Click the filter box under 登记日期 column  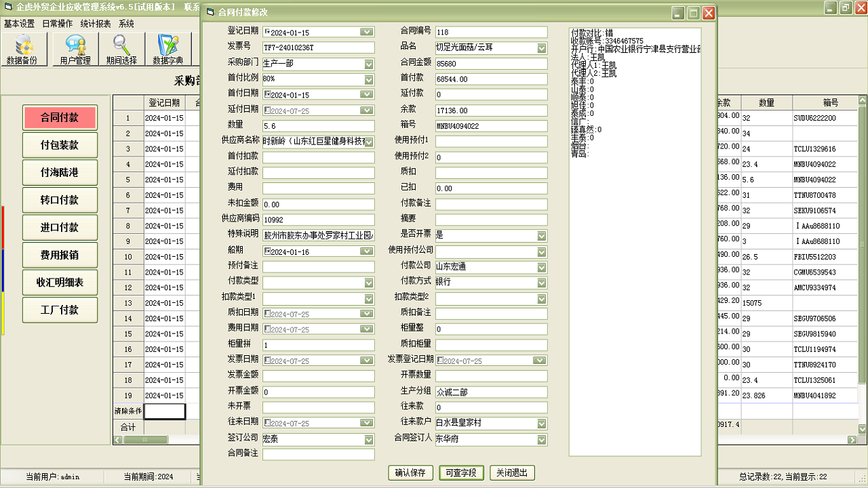(164, 411)
